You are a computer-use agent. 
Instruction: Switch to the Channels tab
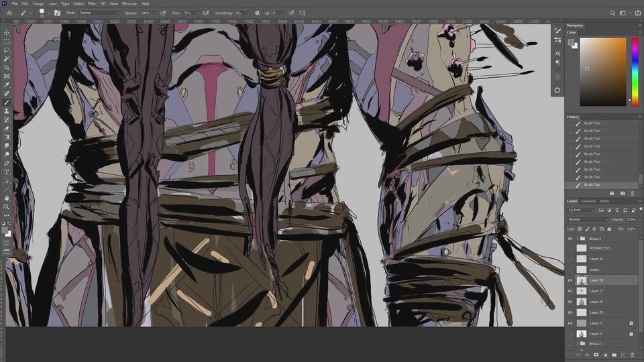pyautogui.click(x=588, y=200)
